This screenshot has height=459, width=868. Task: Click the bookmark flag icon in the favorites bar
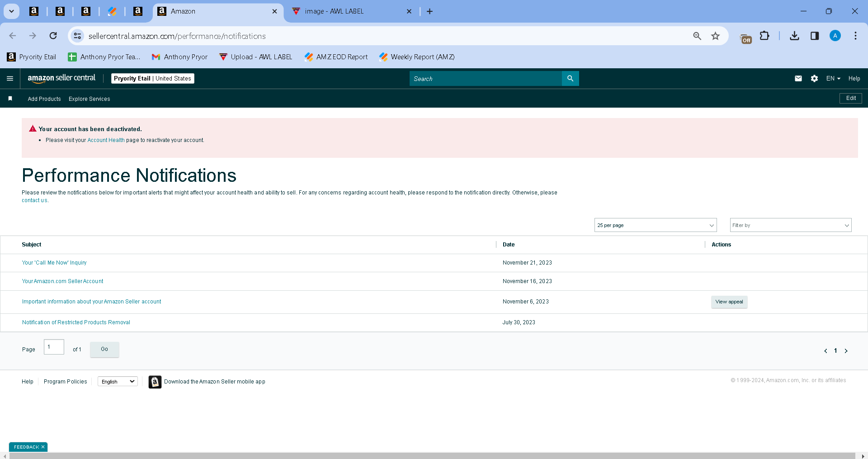pyautogui.click(x=10, y=99)
